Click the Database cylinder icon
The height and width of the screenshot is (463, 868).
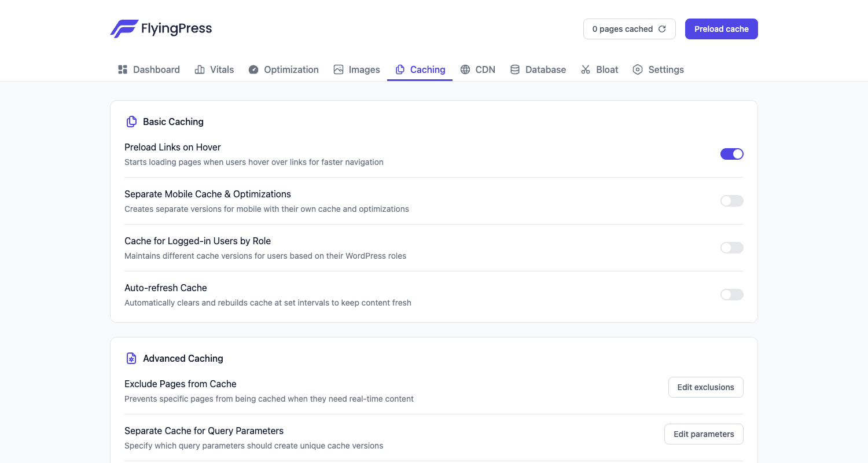pyautogui.click(x=515, y=69)
